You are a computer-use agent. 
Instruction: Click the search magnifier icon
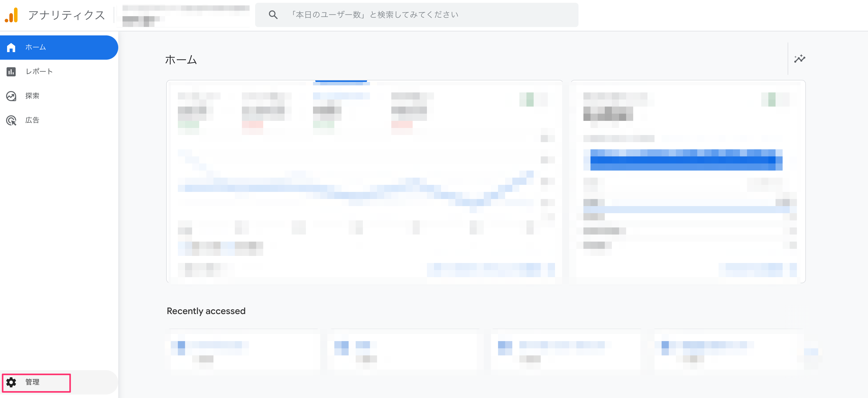point(273,15)
